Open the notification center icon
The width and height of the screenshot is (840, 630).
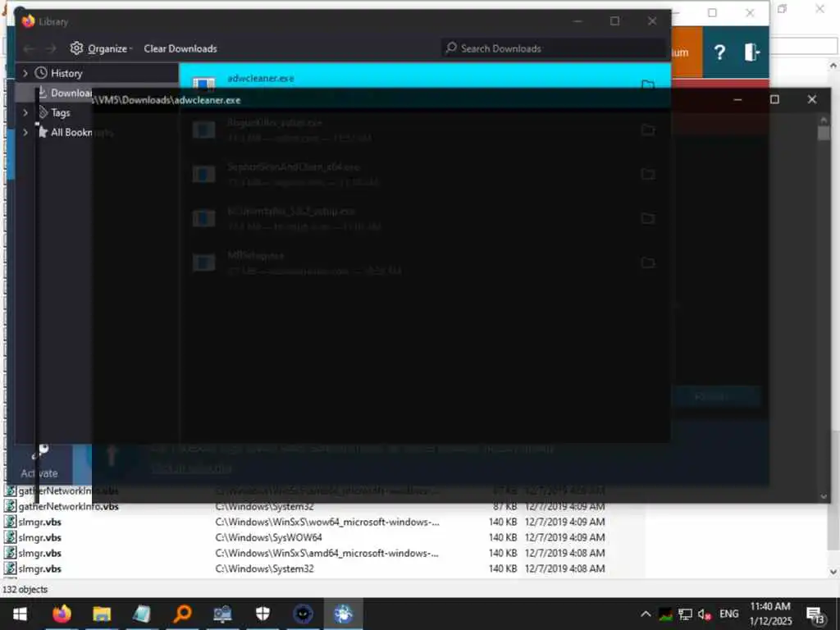[x=815, y=615]
